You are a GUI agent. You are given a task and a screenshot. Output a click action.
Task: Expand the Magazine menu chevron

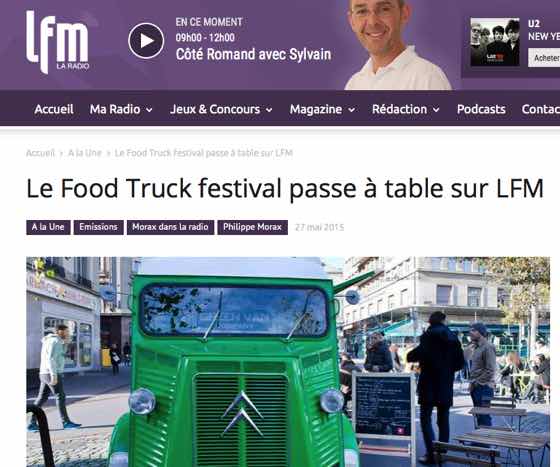(x=351, y=110)
